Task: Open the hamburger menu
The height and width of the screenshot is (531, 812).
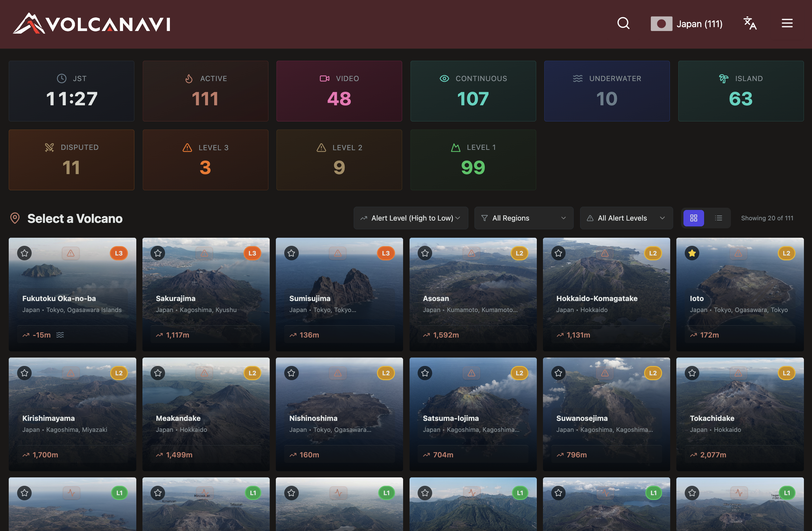Action: pyautogui.click(x=787, y=24)
